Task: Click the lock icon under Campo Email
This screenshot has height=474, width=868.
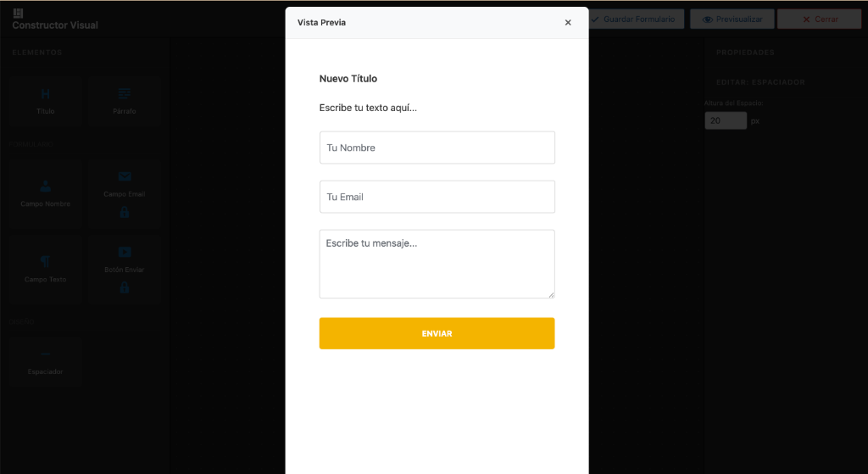Action: (125, 212)
